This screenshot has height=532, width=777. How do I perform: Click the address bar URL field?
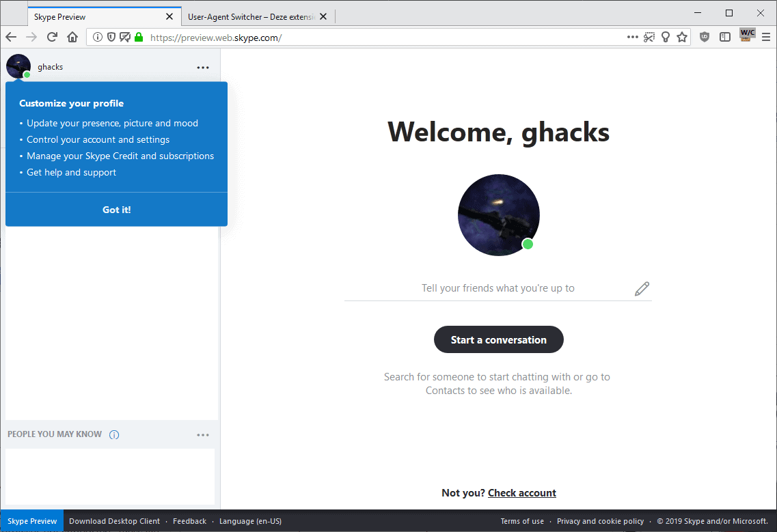point(387,38)
